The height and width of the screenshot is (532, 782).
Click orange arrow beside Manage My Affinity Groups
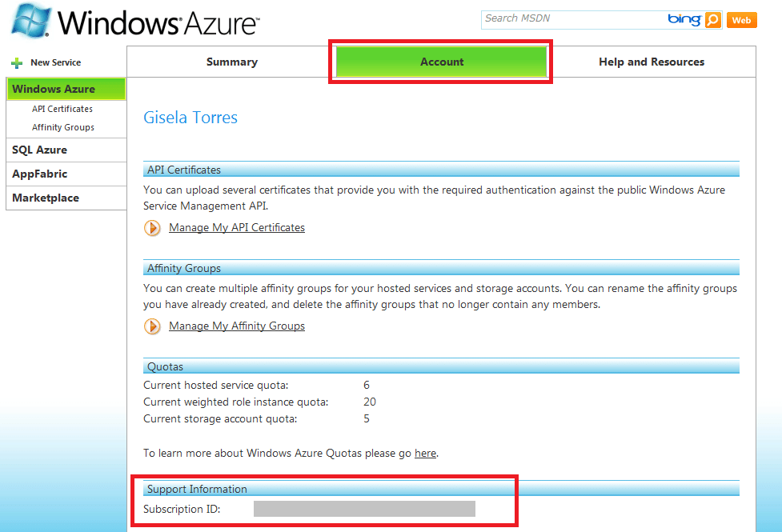(152, 326)
